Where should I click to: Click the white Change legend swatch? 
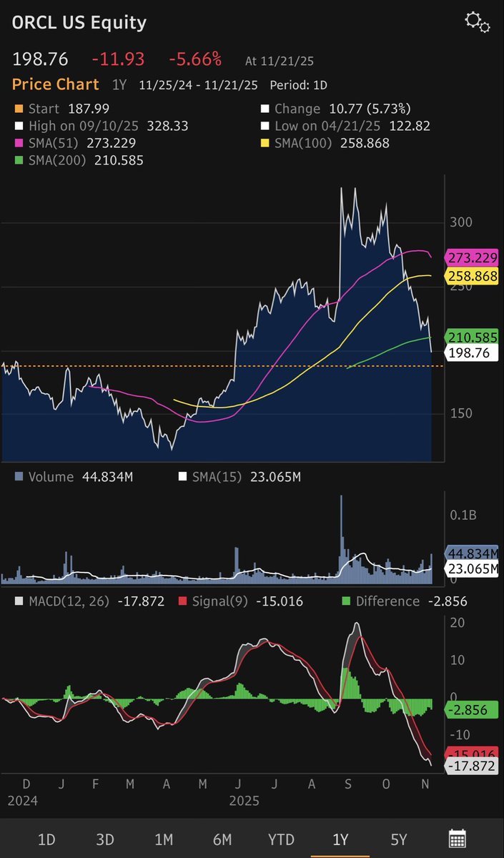pyautogui.click(x=265, y=109)
